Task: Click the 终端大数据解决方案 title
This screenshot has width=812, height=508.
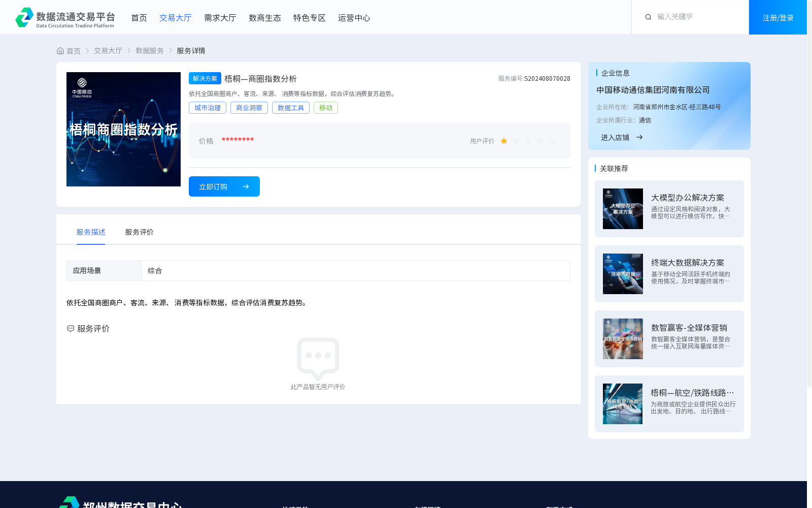Action: 688,263
